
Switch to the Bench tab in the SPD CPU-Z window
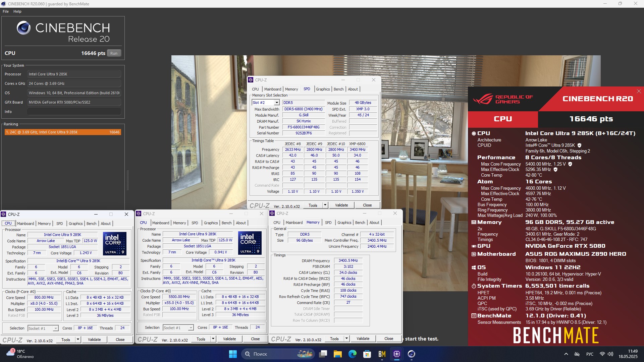pos(339,89)
